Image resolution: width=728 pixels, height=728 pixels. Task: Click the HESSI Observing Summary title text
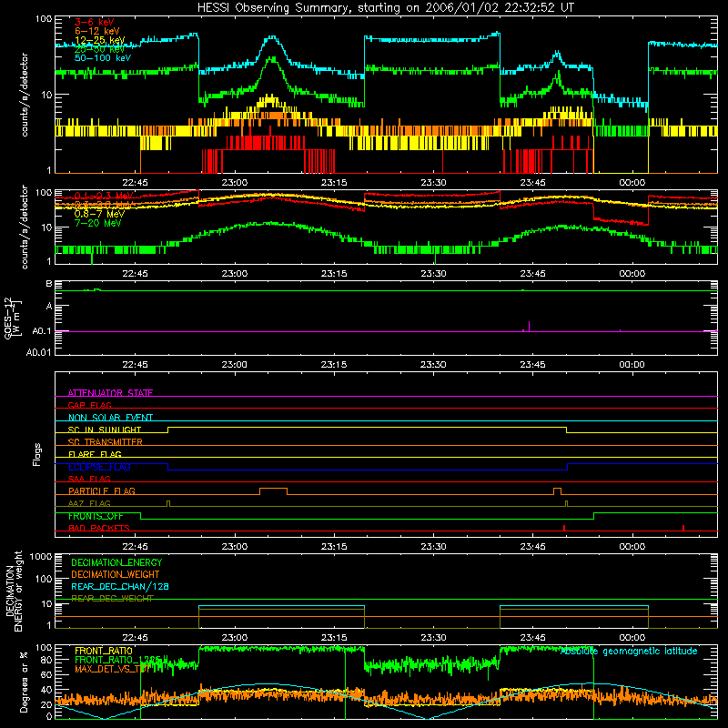[x=386, y=8]
